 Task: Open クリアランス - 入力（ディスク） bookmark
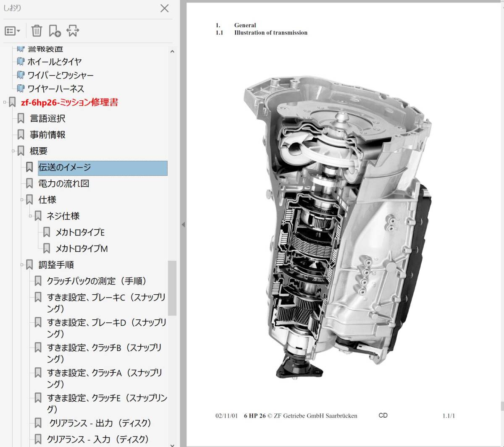point(98,439)
